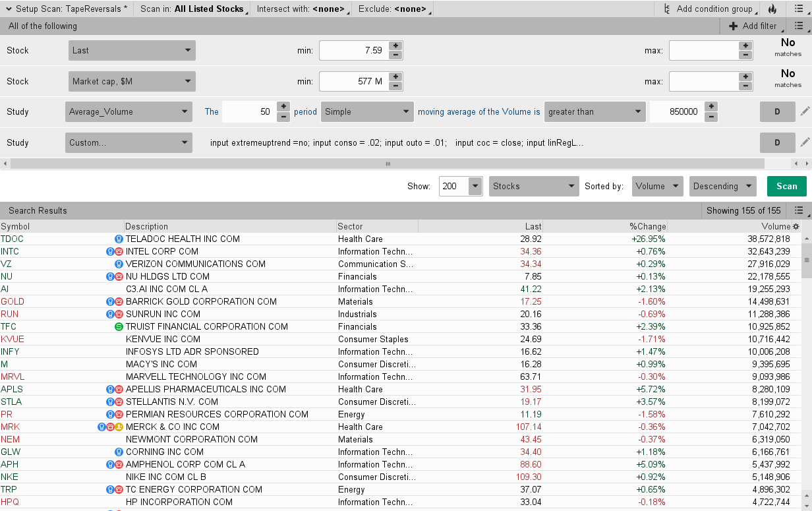
Task: Open the list menu icon next to Add filter
Action: (x=798, y=26)
